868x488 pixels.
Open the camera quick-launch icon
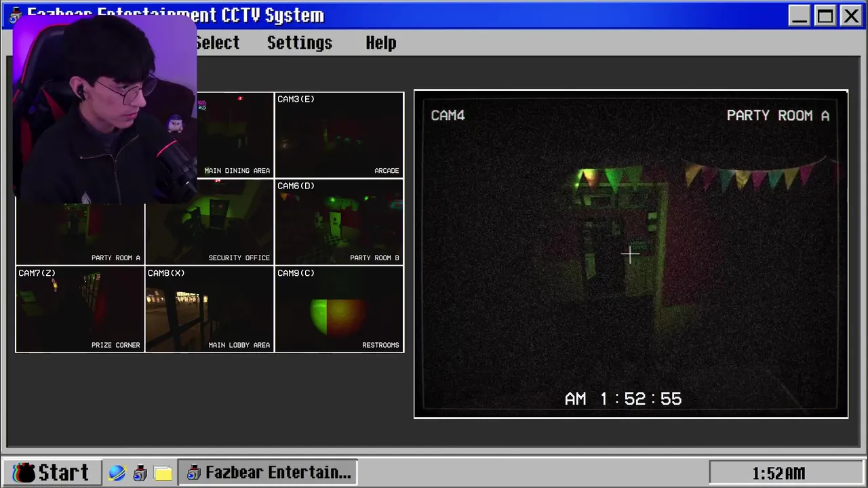140,472
